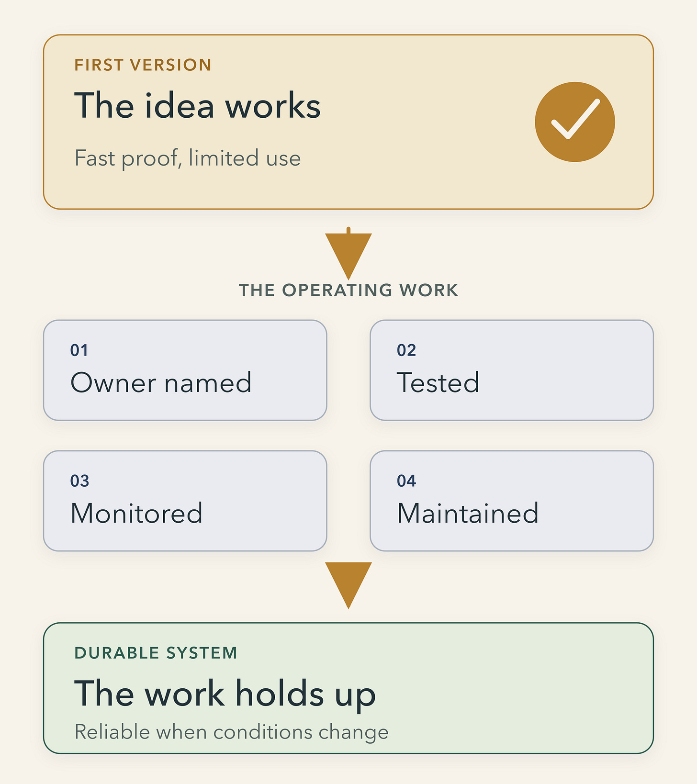Click the First Version label
This screenshot has height=784, width=697.
point(143,65)
